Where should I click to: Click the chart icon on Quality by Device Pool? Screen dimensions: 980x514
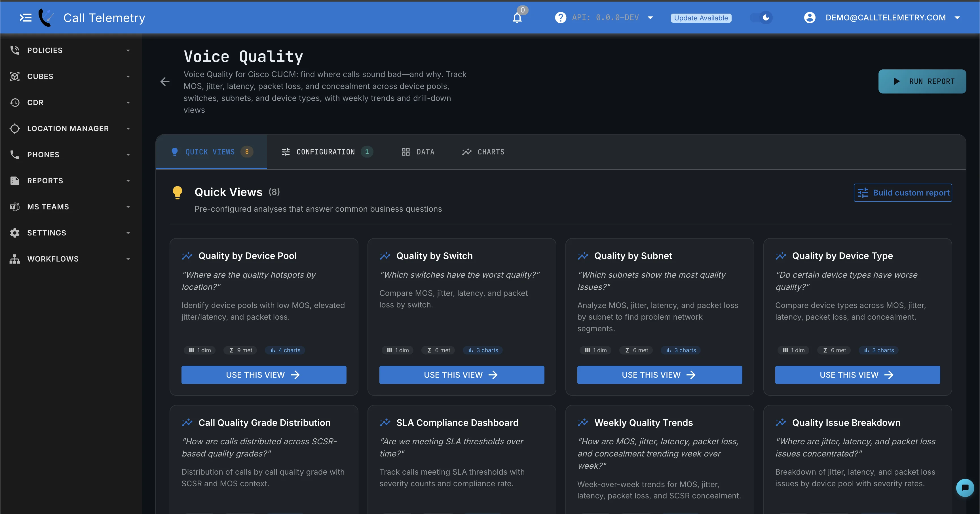(x=187, y=256)
